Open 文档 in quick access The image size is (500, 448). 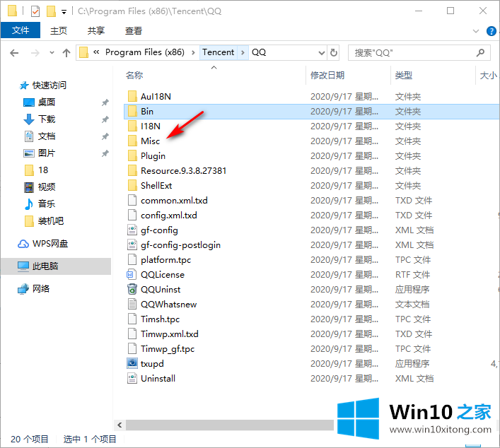pos(47,136)
